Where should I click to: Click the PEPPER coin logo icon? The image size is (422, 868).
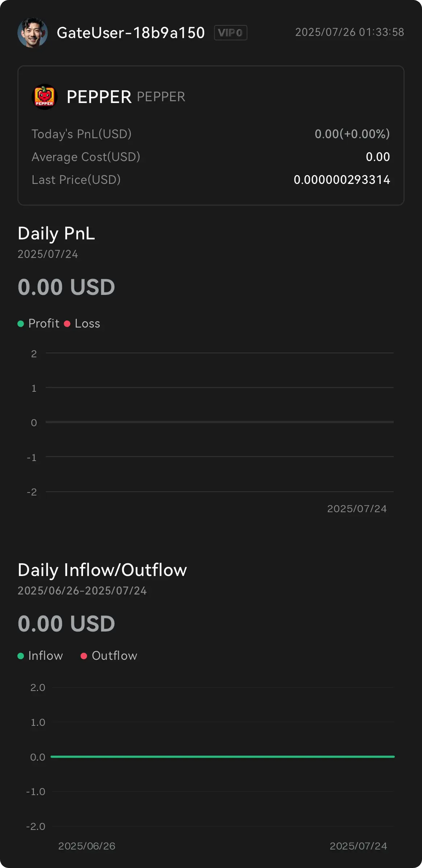pyautogui.click(x=44, y=97)
